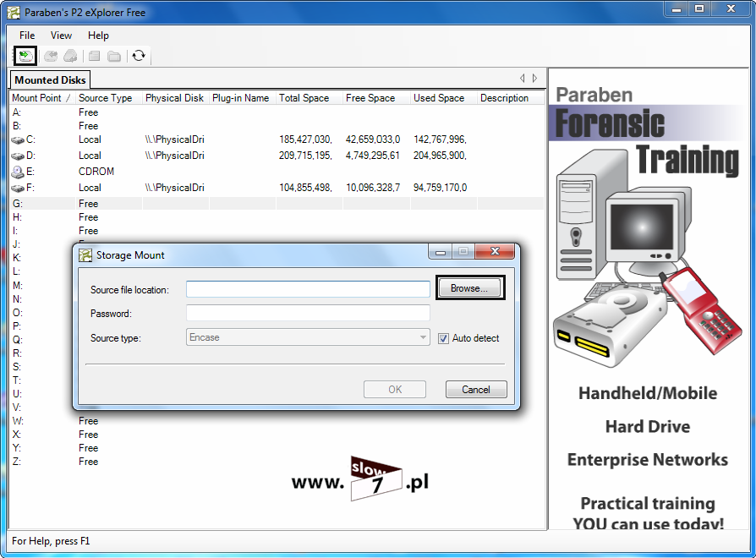Click the Total Space column header
The width and height of the screenshot is (756, 558).
[x=310, y=98]
